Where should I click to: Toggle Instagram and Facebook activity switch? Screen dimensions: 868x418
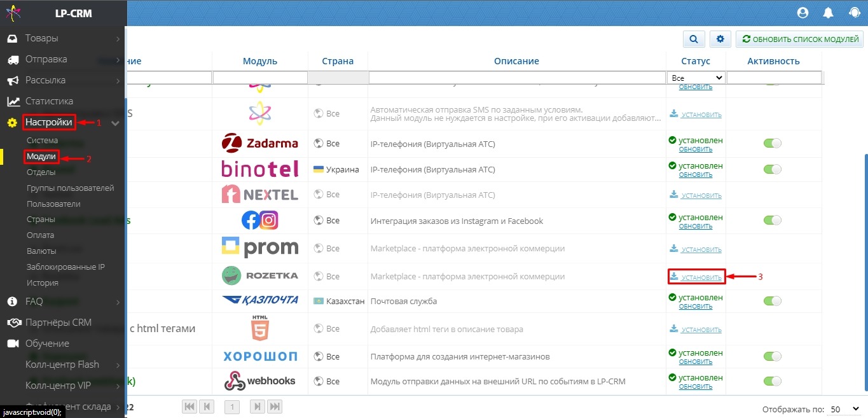point(772,220)
